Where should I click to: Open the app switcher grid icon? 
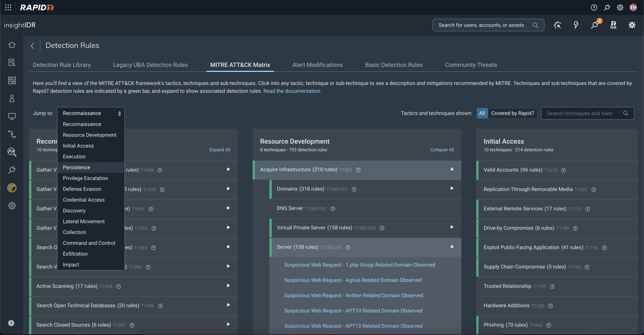8,7
